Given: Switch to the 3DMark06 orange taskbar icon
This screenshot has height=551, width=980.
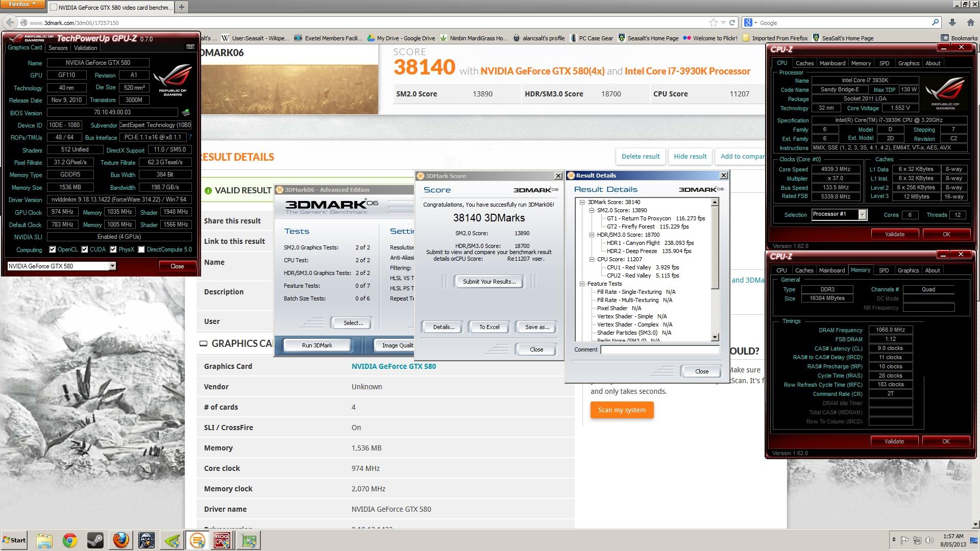Looking at the screenshot, I should (197, 540).
